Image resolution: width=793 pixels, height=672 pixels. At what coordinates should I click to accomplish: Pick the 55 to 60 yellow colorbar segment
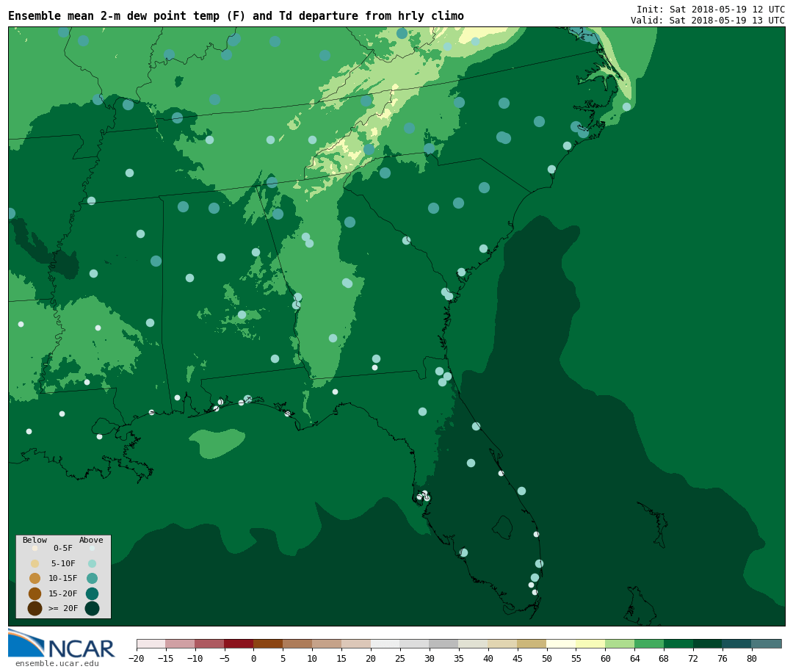pyautogui.click(x=591, y=643)
